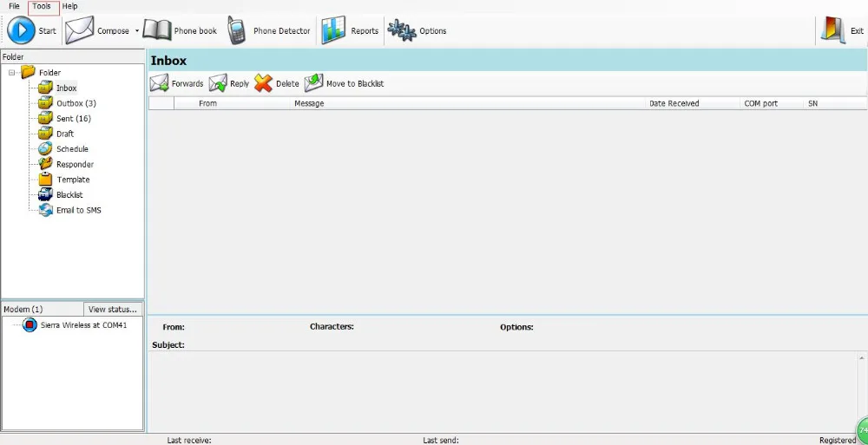Click the Move to Blacklist icon
This screenshot has height=445, width=868.
tap(314, 83)
